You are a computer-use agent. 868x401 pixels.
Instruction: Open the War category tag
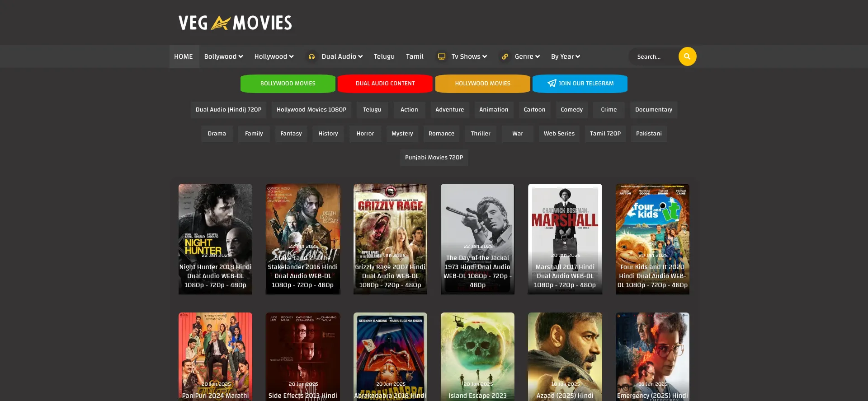point(518,134)
